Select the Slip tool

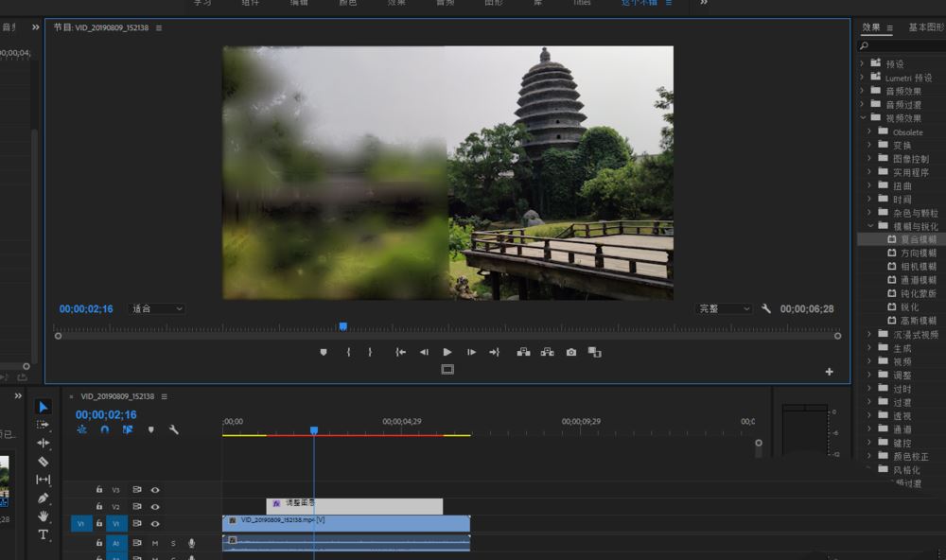[43, 480]
